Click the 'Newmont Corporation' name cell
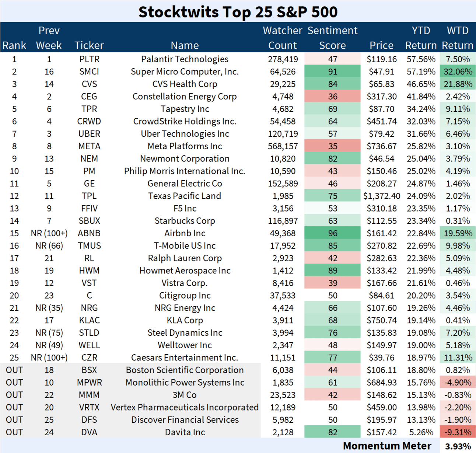 (185, 159)
